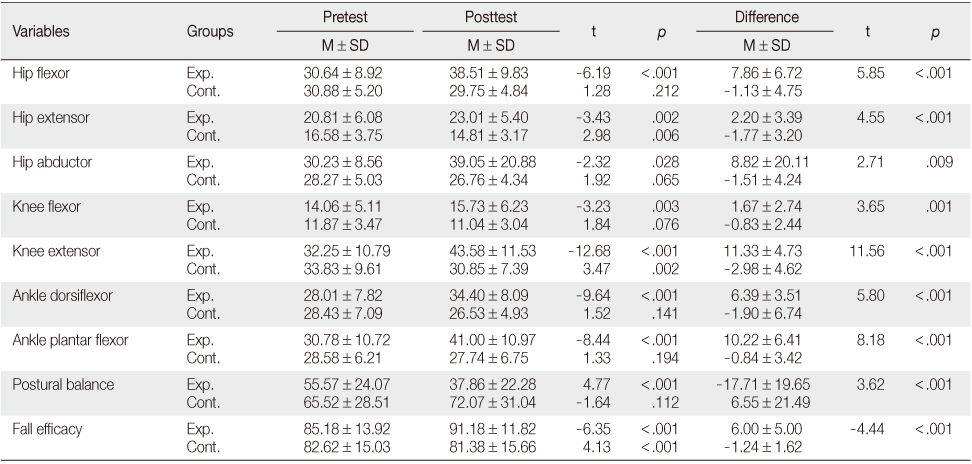Click the Hip flexor row label

41,73
